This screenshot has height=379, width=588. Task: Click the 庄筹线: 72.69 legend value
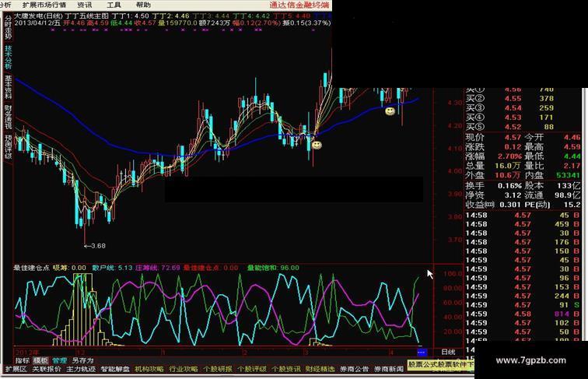pyautogui.click(x=158, y=268)
